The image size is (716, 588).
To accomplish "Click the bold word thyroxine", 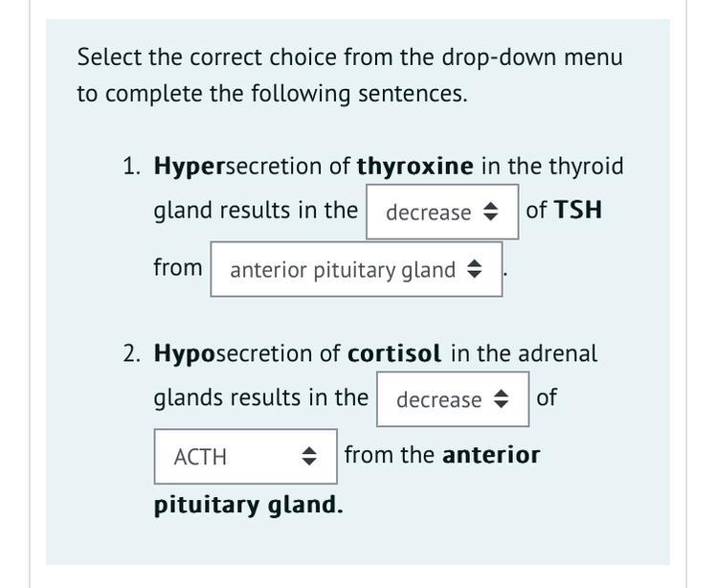I will coord(414,167).
